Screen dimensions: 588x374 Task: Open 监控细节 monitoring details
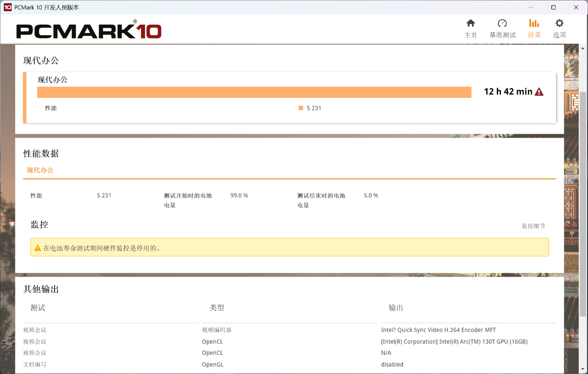click(x=533, y=226)
